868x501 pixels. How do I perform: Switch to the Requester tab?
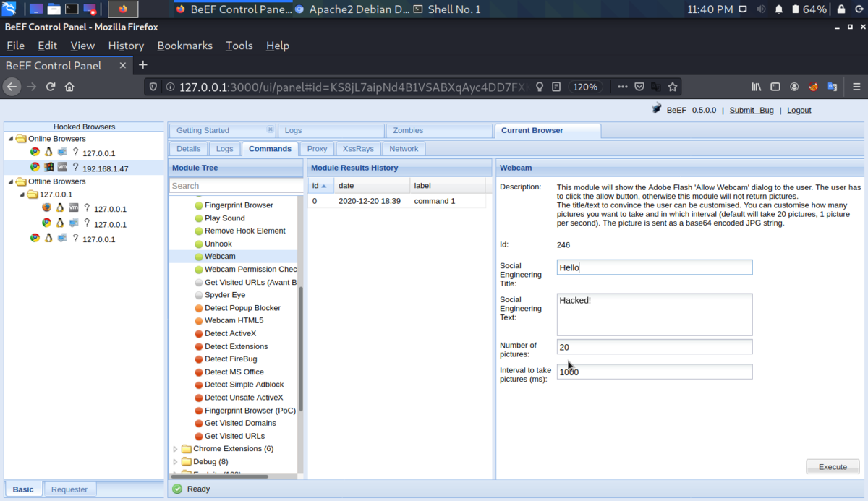[69, 489]
